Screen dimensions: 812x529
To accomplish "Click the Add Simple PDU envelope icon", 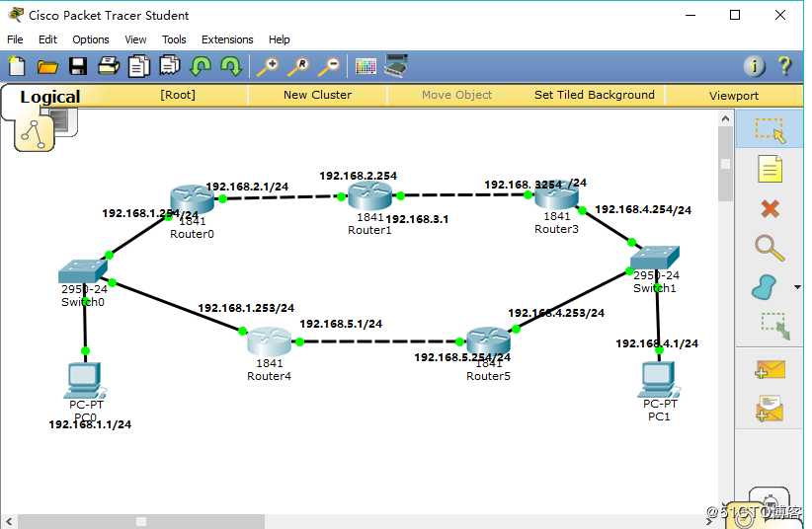I will click(771, 369).
